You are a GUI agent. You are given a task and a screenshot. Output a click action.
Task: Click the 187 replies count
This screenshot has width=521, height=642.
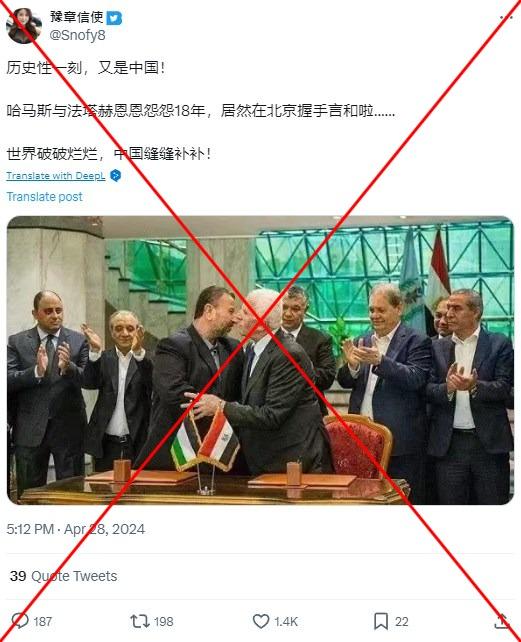pos(43,622)
